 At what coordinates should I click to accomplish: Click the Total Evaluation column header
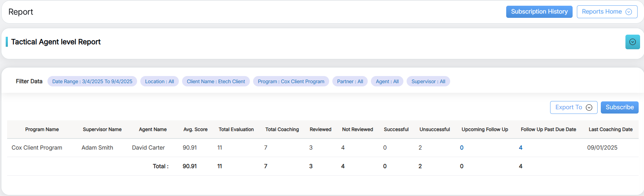[x=236, y=130]
